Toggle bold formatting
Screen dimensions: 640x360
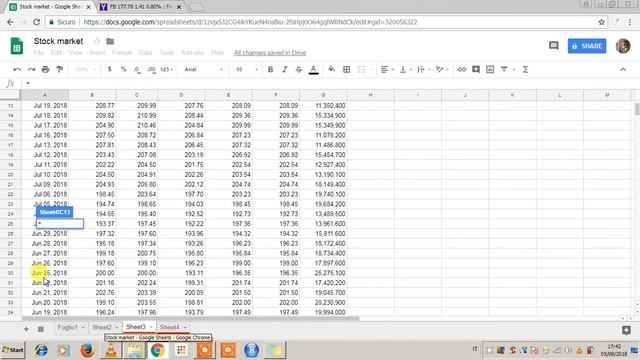(270, 69)
